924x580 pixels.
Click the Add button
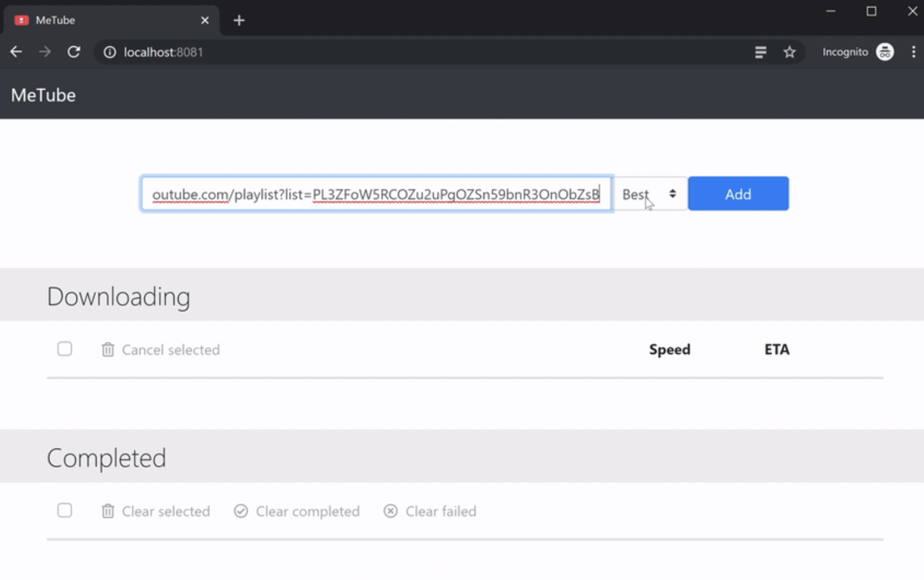tap(738, 194)
